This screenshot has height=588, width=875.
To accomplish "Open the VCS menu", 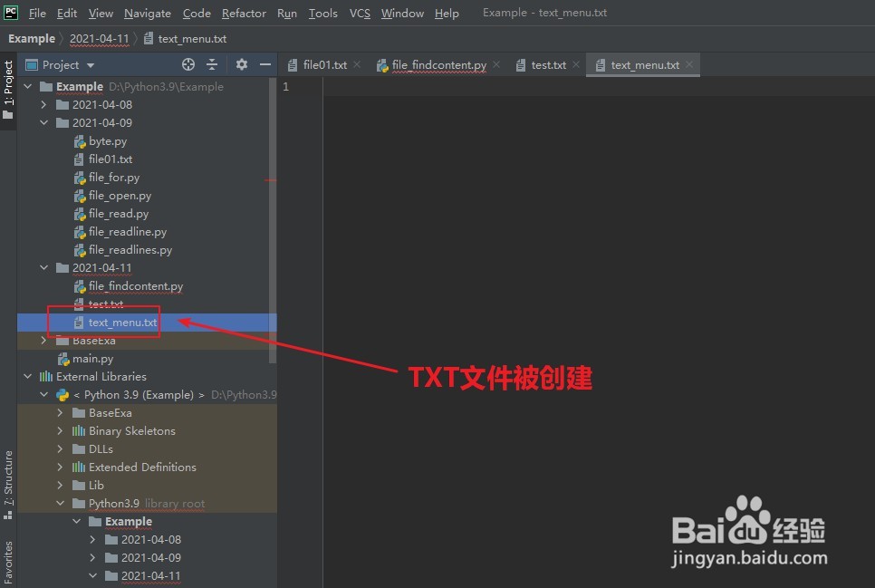I will pos(359,13).
